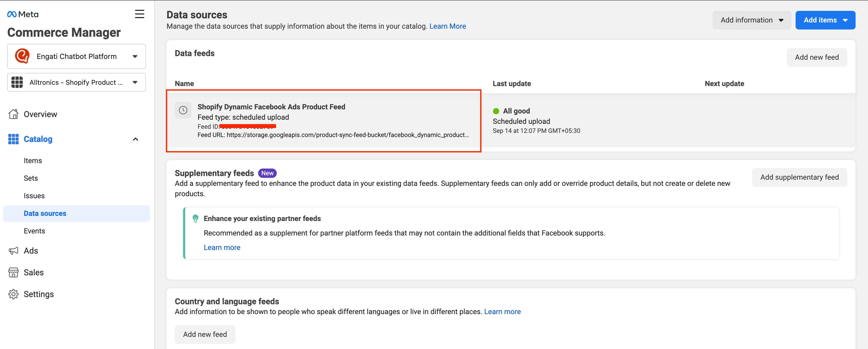This screenshot has height=349, width=868.
Task: Click the blue Catalog grid icon
Action: 13,139
